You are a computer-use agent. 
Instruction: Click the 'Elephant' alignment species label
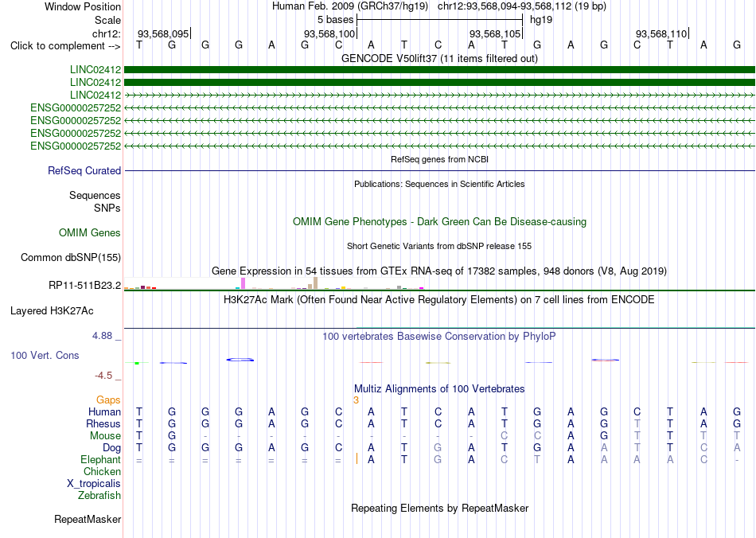[101, 459]
